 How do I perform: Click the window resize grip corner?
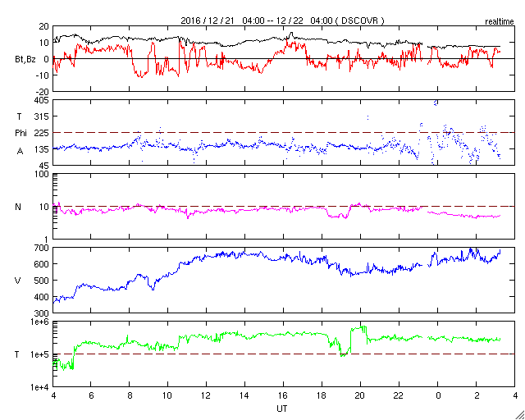[x=519, y=414]
